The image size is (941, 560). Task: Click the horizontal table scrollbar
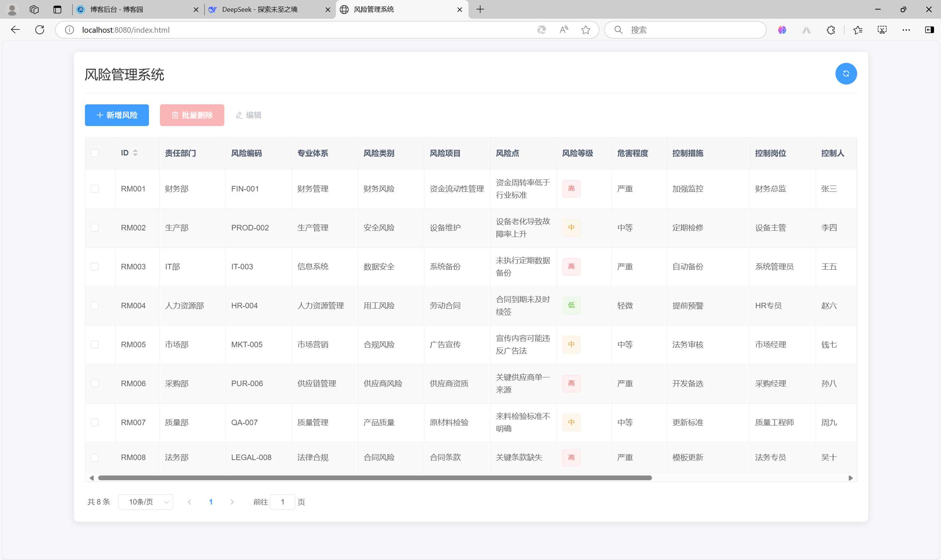click(x=375, y=478)
